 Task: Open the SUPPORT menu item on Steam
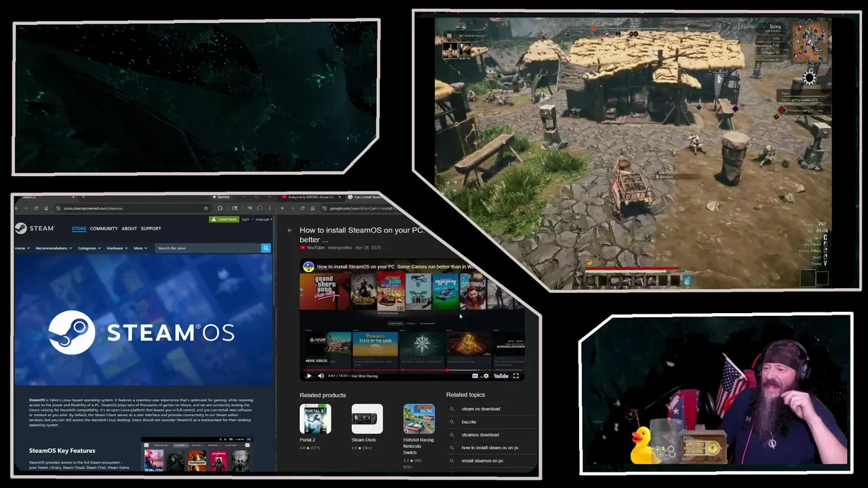tap(151, 228)
